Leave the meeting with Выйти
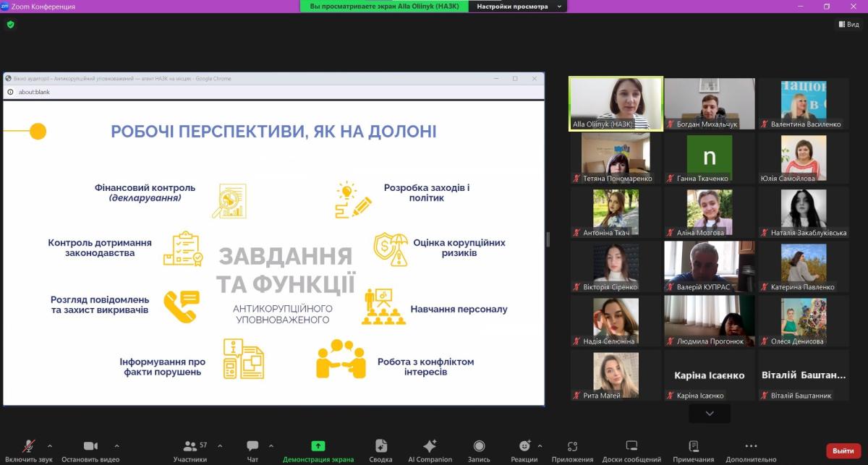Viewport: 868px width, 465px height. [843, 451]
